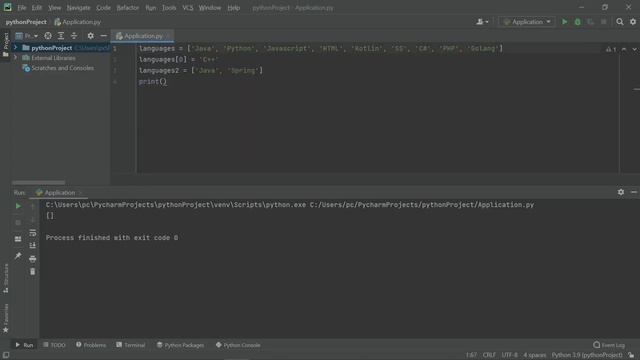Open the Run menu

[x=151, y=8]
